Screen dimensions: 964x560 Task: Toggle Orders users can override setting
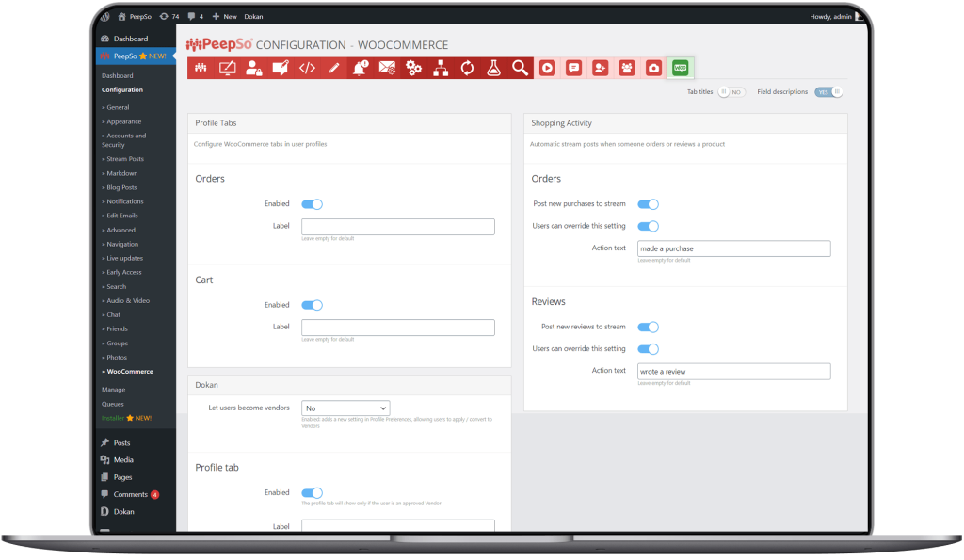[x=648, y=226]
